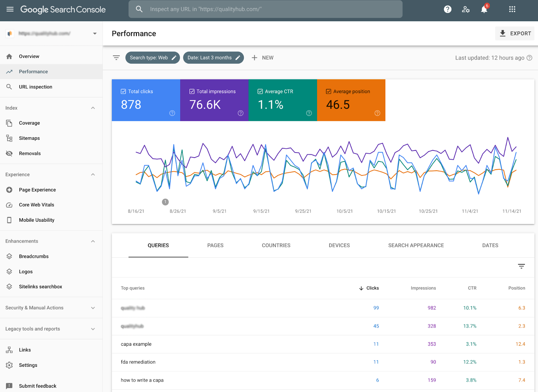Screen dimensions: 538x392
Task: Switch to the Dates tab
Action: tap(490, 246)
